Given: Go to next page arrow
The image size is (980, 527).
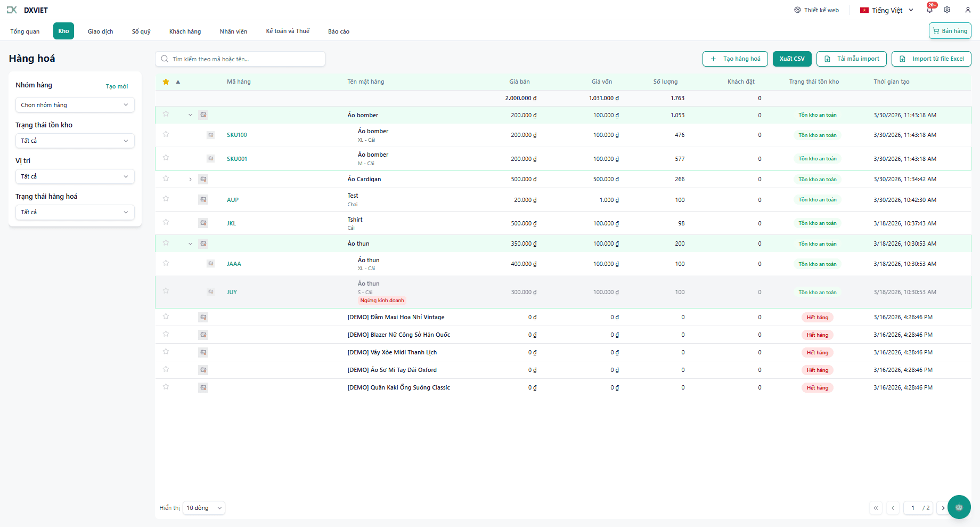Looking at the screenshot, I should [943, 508].
